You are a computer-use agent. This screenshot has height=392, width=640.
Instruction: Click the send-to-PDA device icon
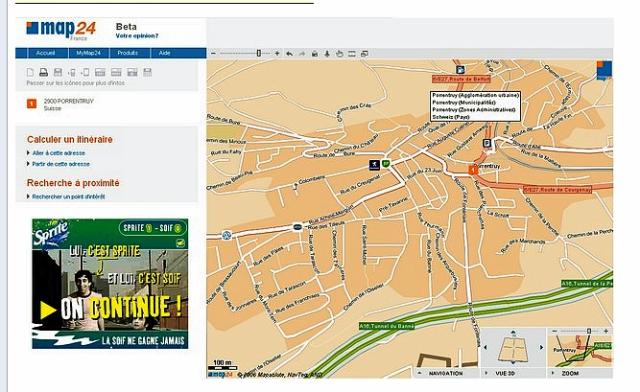tap(85, 72)
